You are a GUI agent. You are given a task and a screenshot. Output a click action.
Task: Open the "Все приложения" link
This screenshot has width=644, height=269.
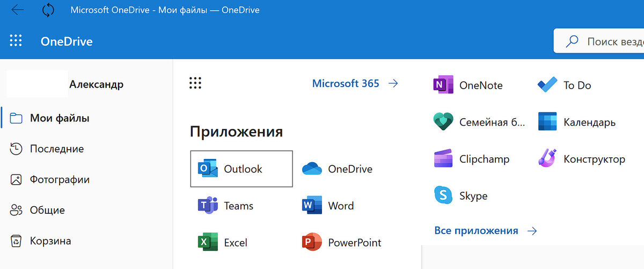click(x=476, y=231)
